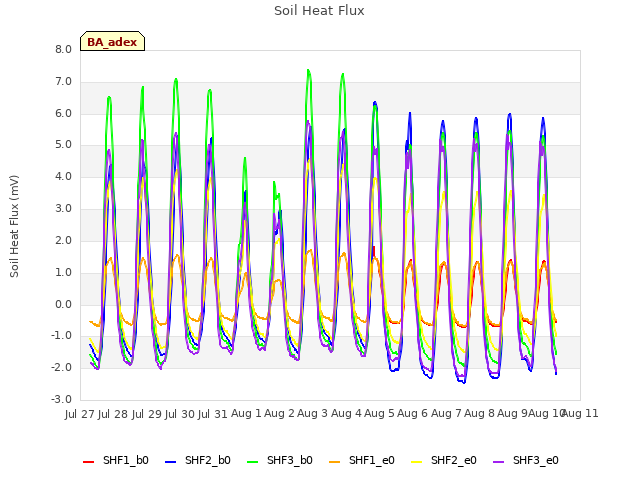Image resolution: width=640 pixels, height=480 pixels.
Task: Click the -3.0 y-axis tick label
Action: (x=62, y=399)
